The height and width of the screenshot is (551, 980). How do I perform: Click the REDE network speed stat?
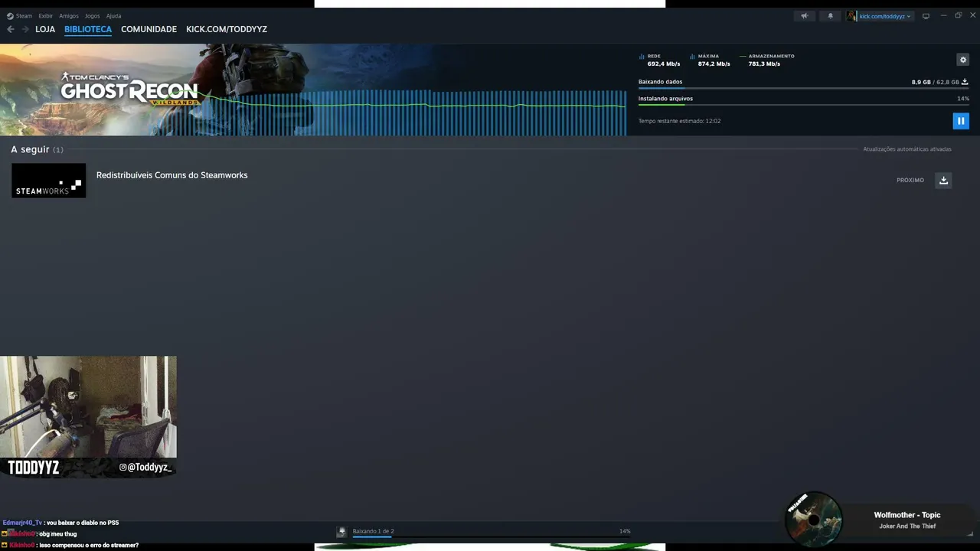click(x=660, y=60)
